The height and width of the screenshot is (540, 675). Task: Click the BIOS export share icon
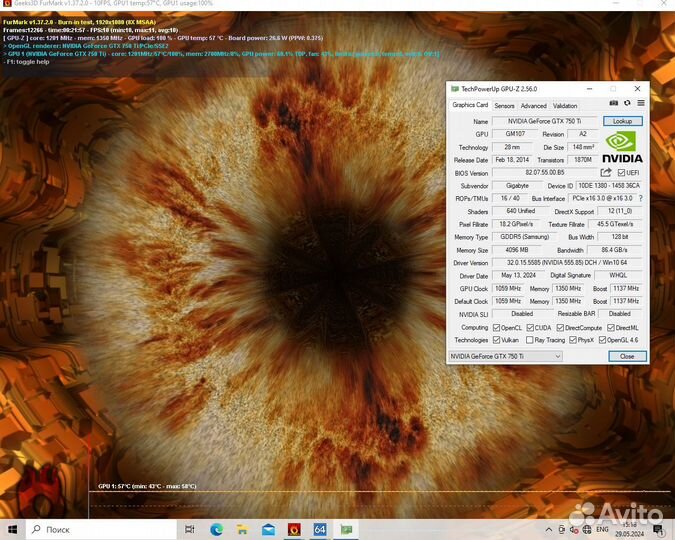point(605,173)
